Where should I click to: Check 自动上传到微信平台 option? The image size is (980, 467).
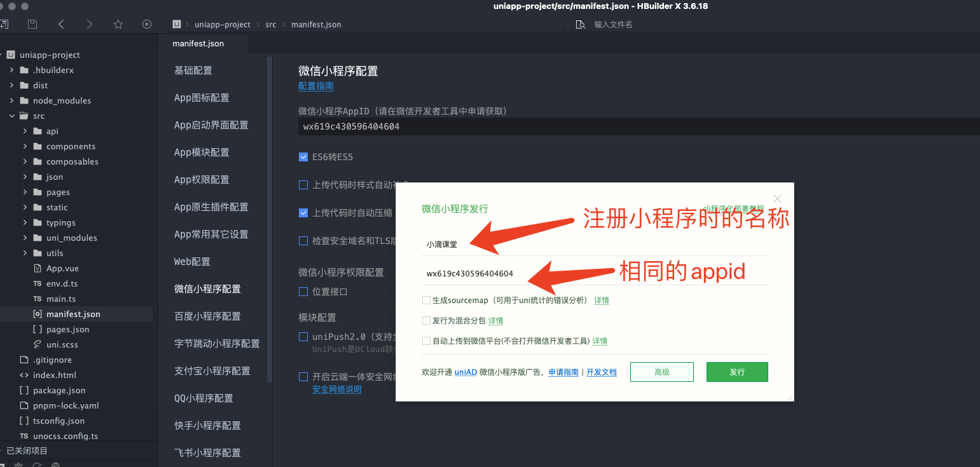click(427, 341)
